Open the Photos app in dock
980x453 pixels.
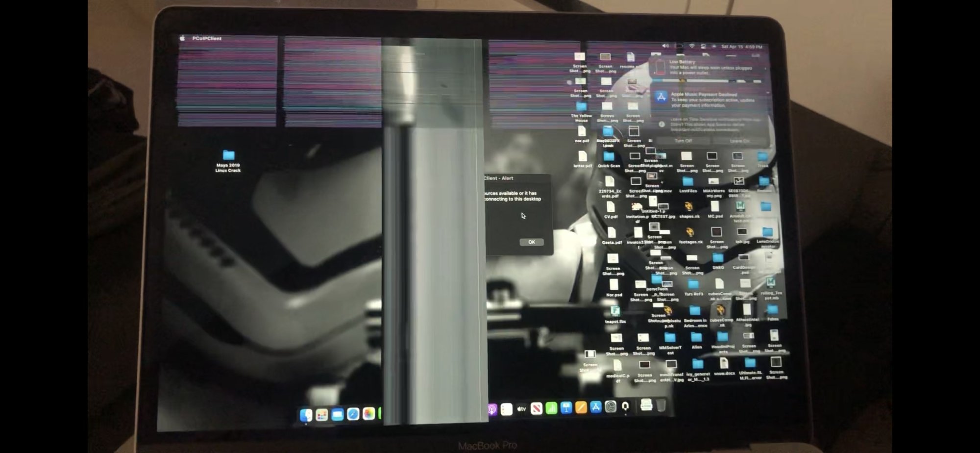click(x=368, y=413)
